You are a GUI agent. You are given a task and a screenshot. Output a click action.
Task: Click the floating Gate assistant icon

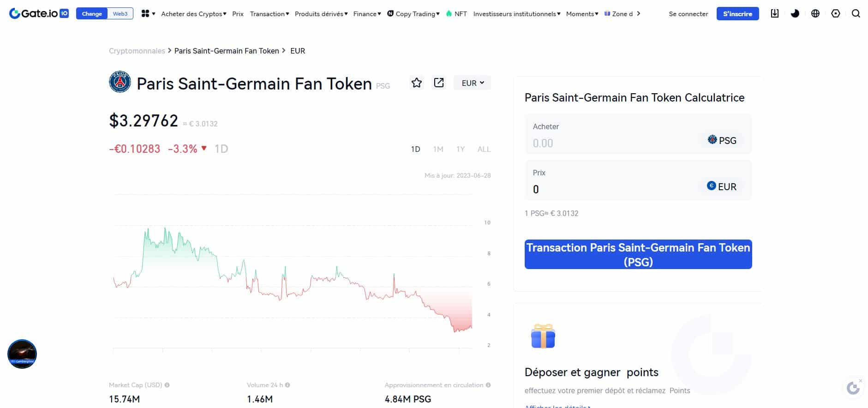(x=853, y=388)
